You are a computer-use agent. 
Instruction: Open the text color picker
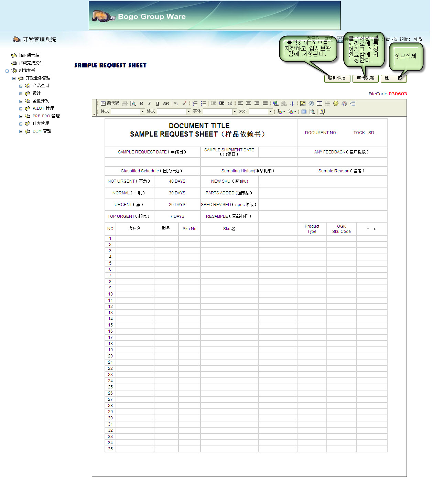click(x=281, y=111)
